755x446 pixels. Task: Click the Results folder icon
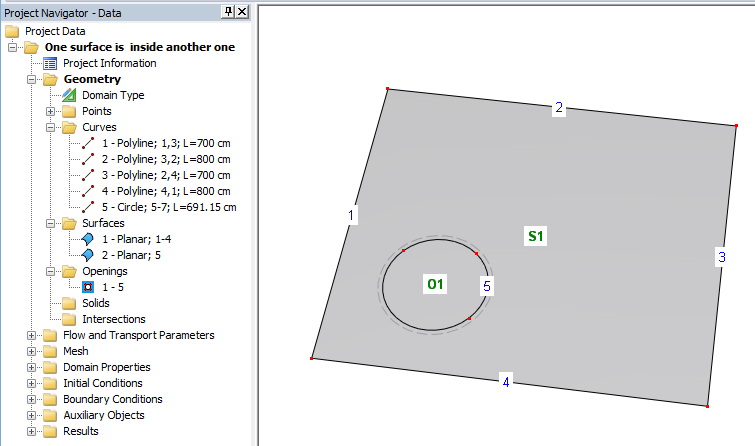[50, 431]
